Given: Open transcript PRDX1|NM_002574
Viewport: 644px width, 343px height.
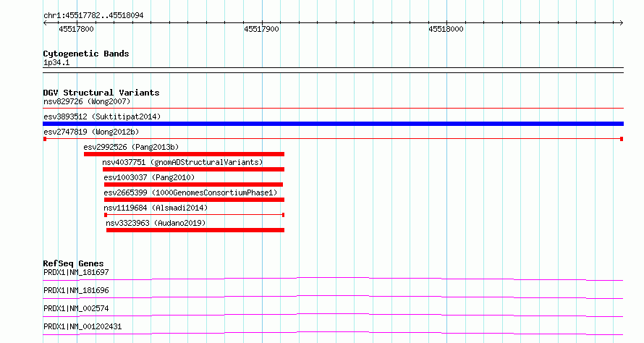Looking at the screenshot, I should coord(76,308).
